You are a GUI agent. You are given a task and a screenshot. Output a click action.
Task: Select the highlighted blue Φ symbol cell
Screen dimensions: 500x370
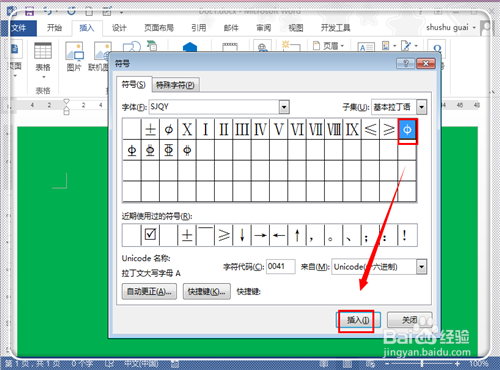pyautogui.click(x=407, y=129)
